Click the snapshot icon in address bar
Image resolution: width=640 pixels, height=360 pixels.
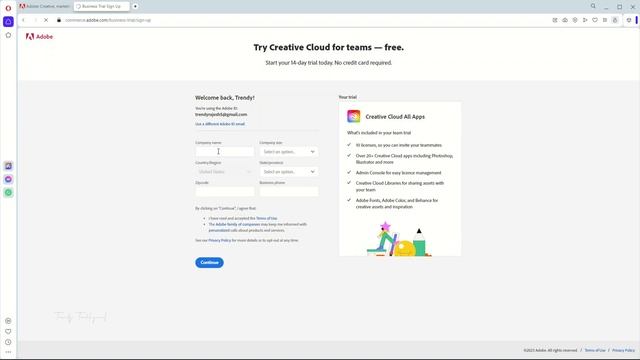pos(555,20)
